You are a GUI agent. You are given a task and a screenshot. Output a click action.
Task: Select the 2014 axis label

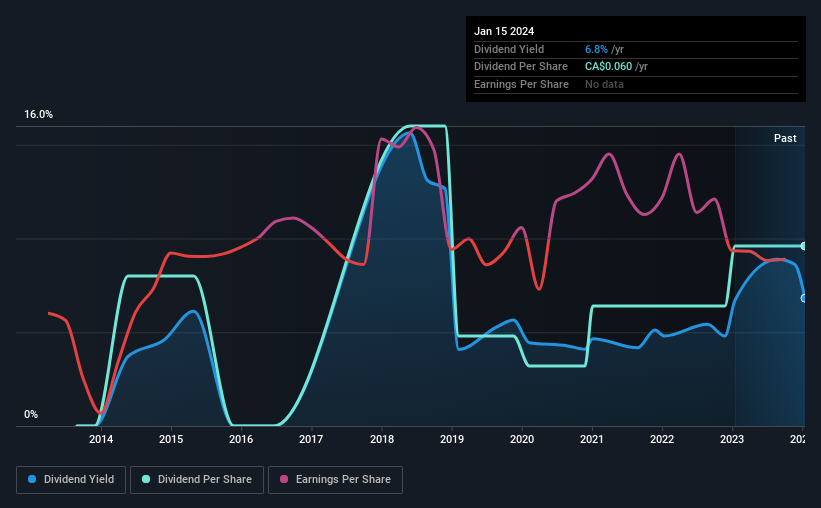pyautogui.click(x=101, y=439)
